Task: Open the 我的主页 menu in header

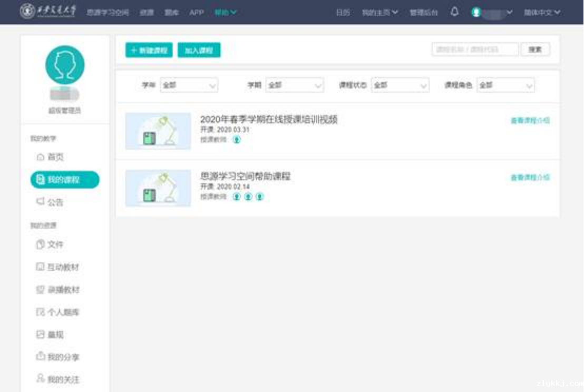Action: (x=379, y=13)
